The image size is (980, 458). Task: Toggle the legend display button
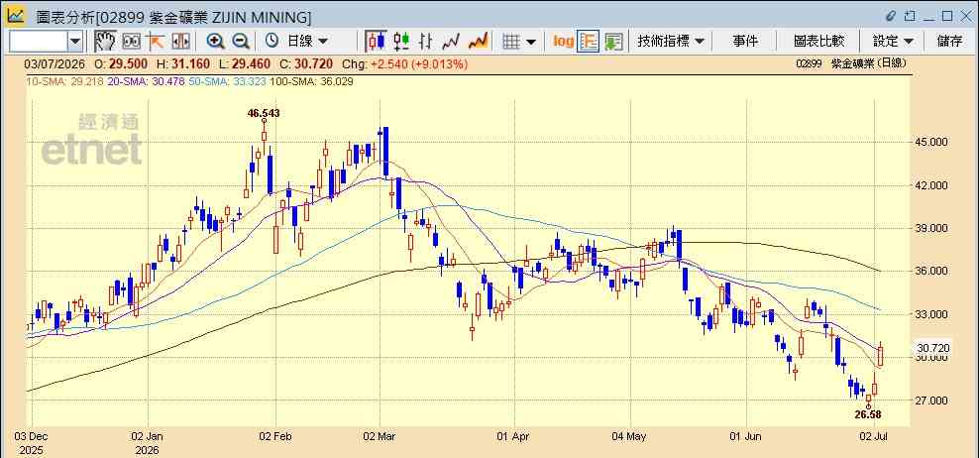pos(589,42)
